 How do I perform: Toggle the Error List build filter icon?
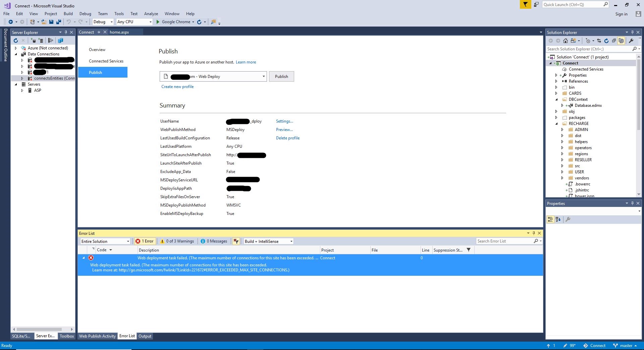point(236,241)
